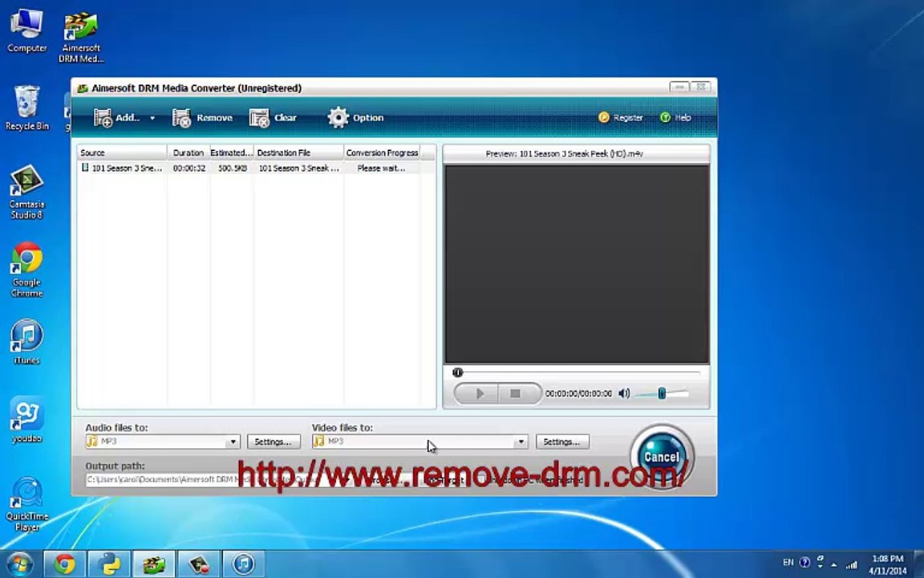Click the Show desktop strip
The image size is (924, 578).
click(x=919, y=564)
